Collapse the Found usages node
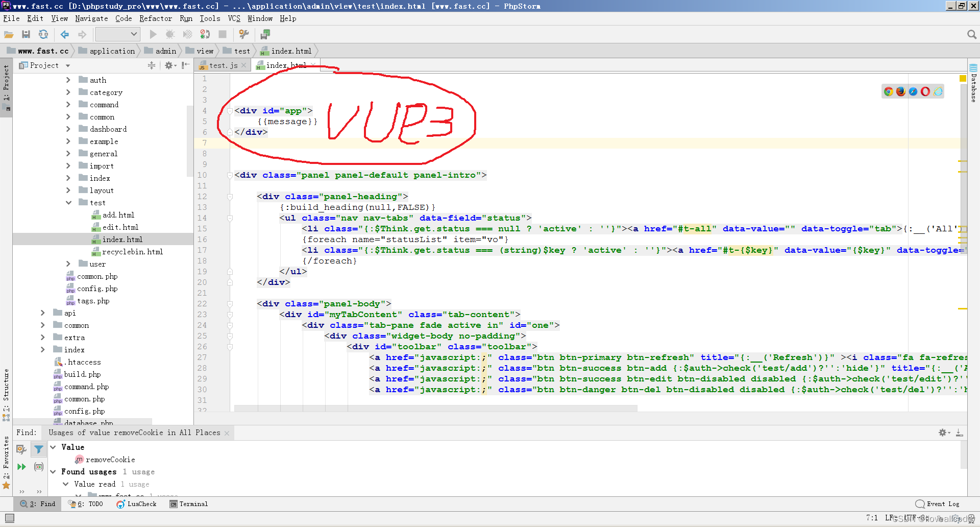This screenshot has height=527, width=980. [x=53, y=472]
